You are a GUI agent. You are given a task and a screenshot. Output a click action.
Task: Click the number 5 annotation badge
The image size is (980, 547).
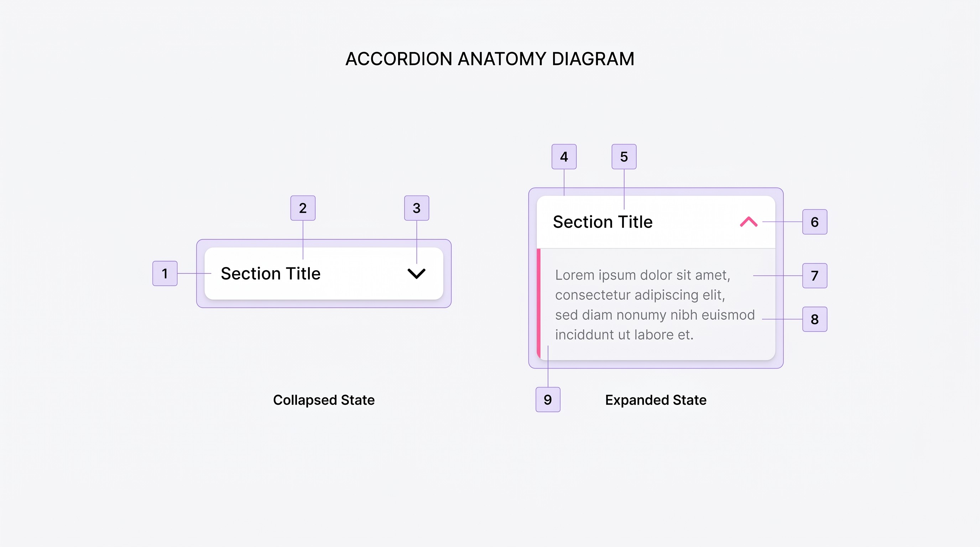(624, 156)
